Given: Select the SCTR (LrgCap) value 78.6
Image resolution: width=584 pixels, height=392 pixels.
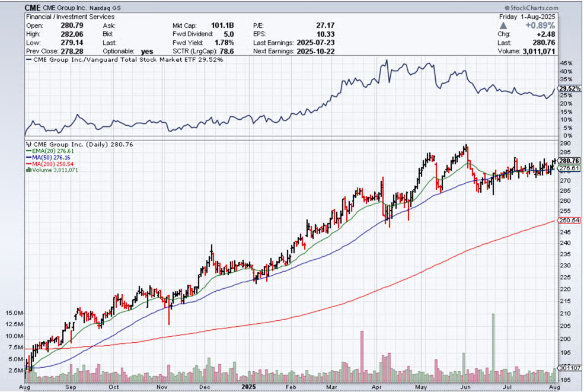Looking at the screenshot, I should pos(226,52).
